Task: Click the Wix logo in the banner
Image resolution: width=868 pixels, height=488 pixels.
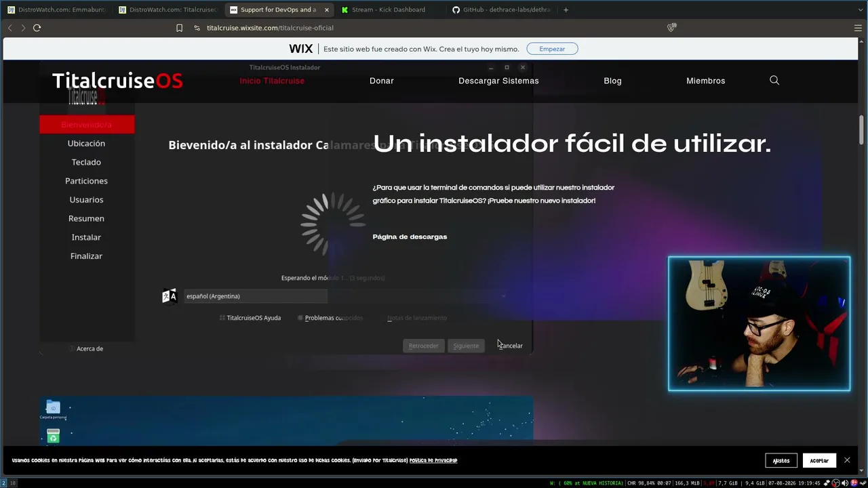Action: click(301, 49)
